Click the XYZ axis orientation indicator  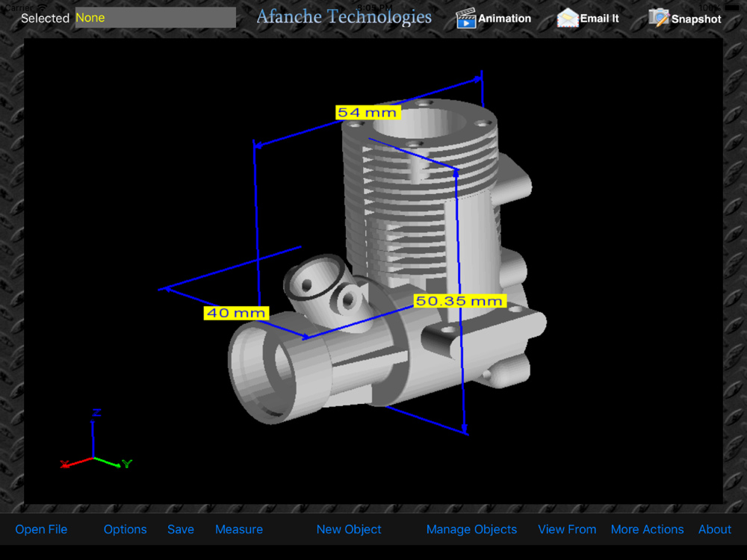click(96, 440)
